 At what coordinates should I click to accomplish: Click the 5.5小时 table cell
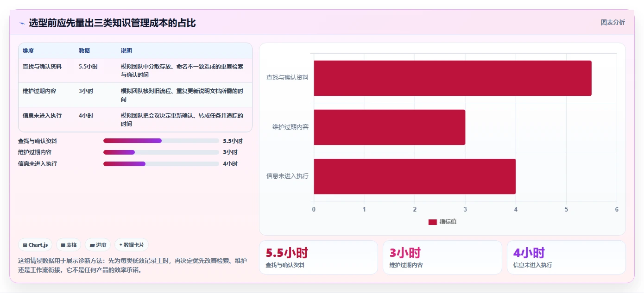point(88,66)
